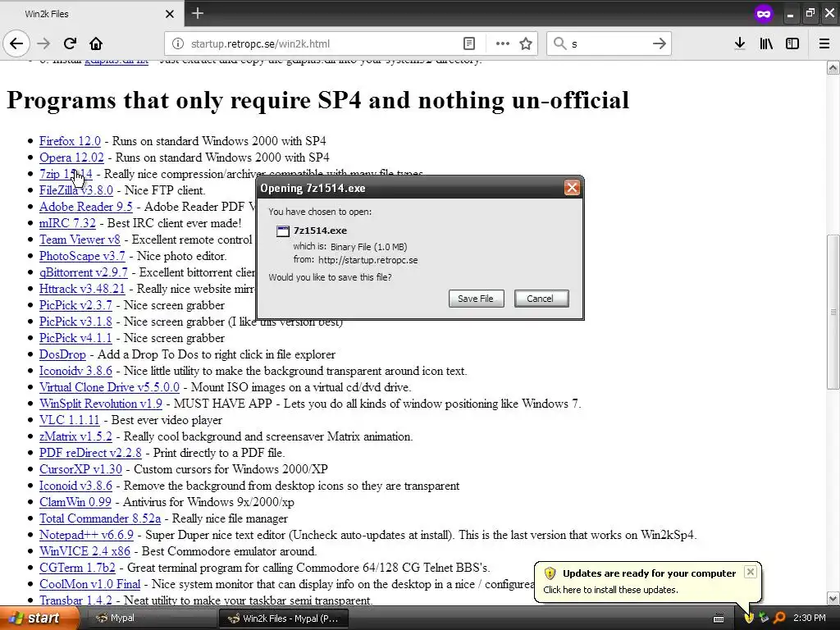Click the page scrollbar down arrow
This screenshot has width=840, height=630.
pyautogui.click(x=833, y=598)
